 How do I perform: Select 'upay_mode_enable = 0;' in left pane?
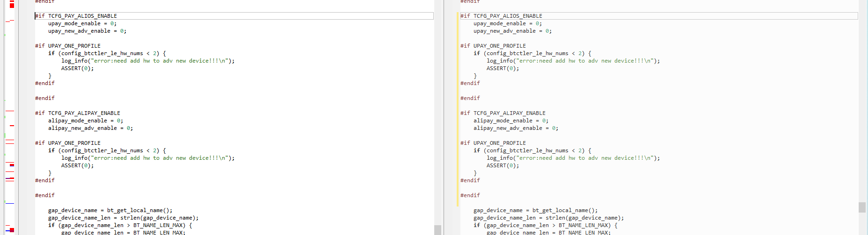pos(82,23)
